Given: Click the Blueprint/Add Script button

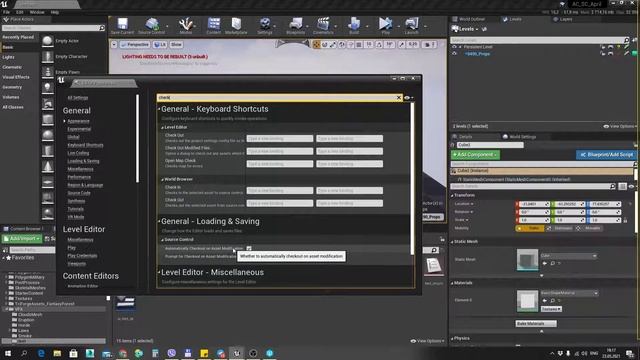Looking at the screenshot, I should pos(607,155).
